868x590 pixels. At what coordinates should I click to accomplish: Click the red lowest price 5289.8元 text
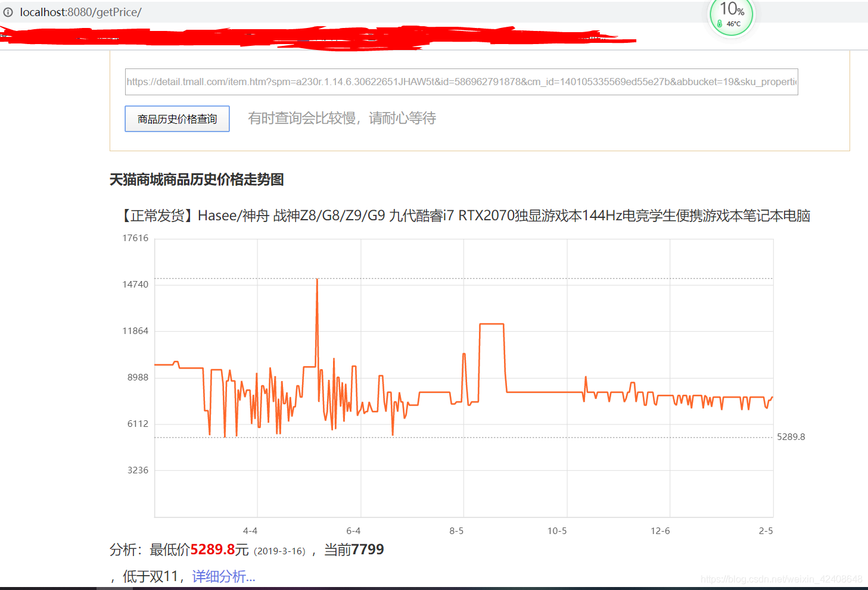219,550
